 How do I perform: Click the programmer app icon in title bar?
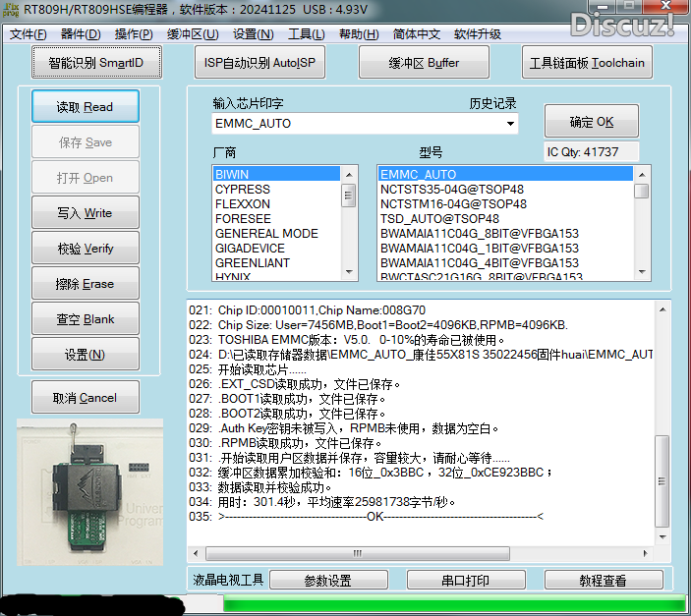click(x=10, y=9)
